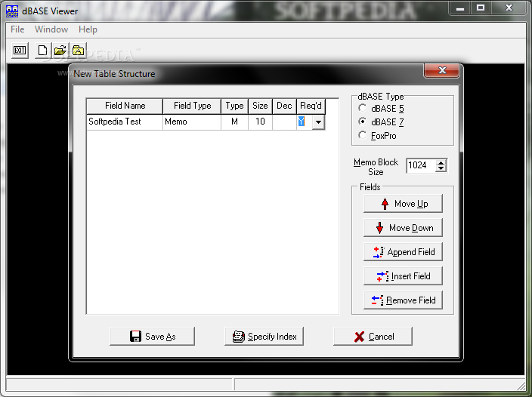Image resolution: width=532 pixels, height=397 pixels.
Task: Click the highlighted Y value in Req'd cell
Action: (302, 122)
